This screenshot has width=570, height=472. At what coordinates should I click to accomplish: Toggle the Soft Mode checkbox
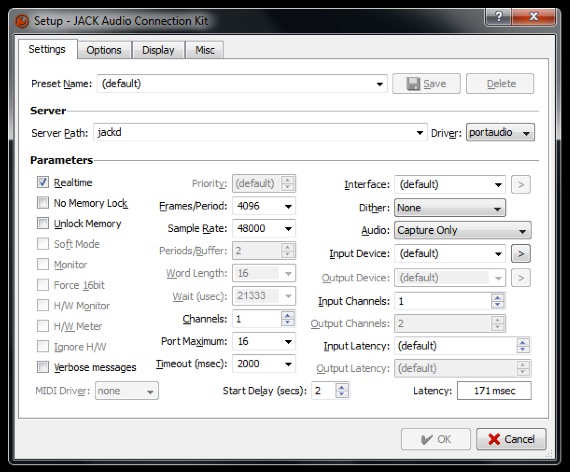(43, 244)
